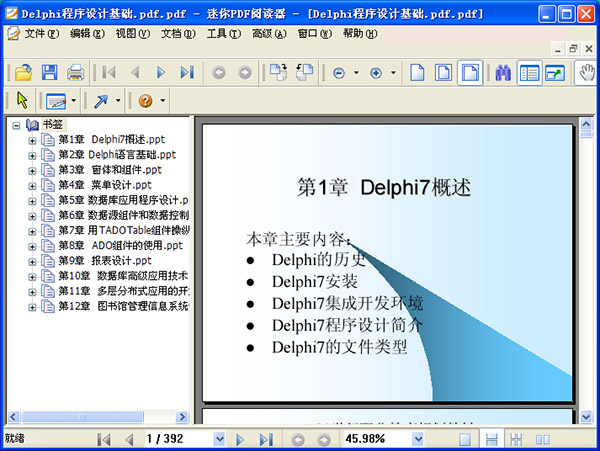This screenshot has height=451, width=600.
Task: Rotate page clockwise icon
Action: pos(278,72)
